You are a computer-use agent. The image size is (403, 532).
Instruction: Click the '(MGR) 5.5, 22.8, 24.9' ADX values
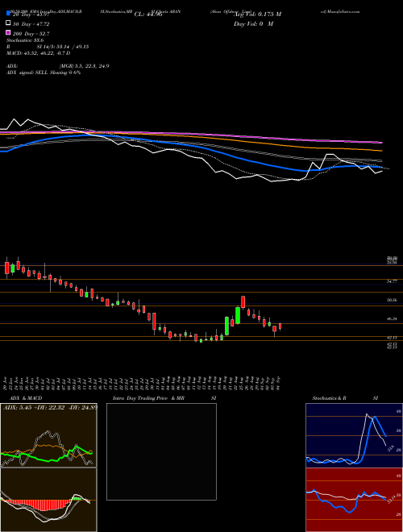pos(84,66)
